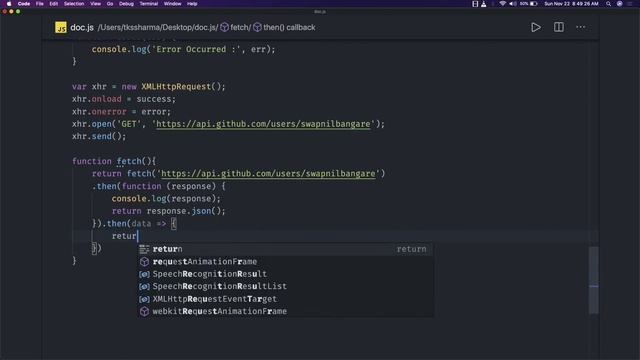640x360 pixels.
Task: Open the Help menu
Action: (x=192, y=4)
